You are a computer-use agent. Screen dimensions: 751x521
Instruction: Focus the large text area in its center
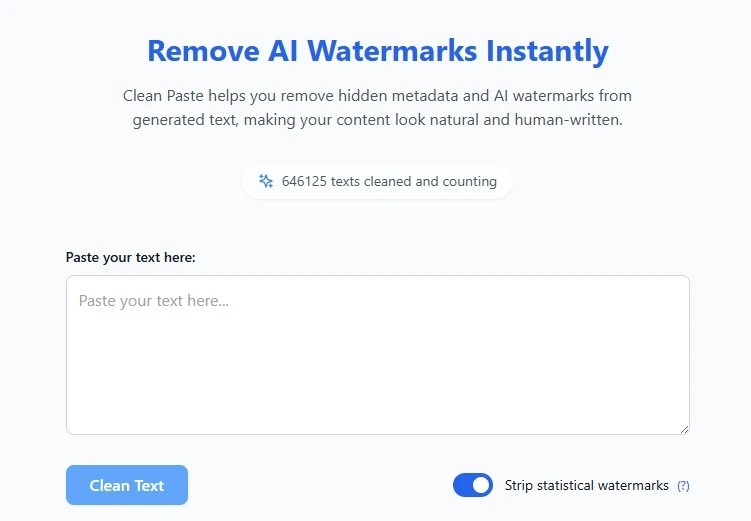click(377, 355)
